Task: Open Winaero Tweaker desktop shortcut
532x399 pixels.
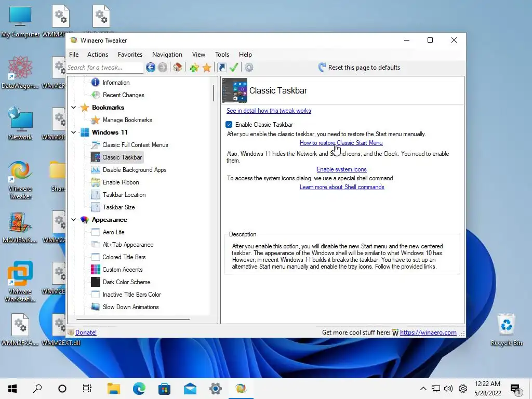Action: pos(20,180)
